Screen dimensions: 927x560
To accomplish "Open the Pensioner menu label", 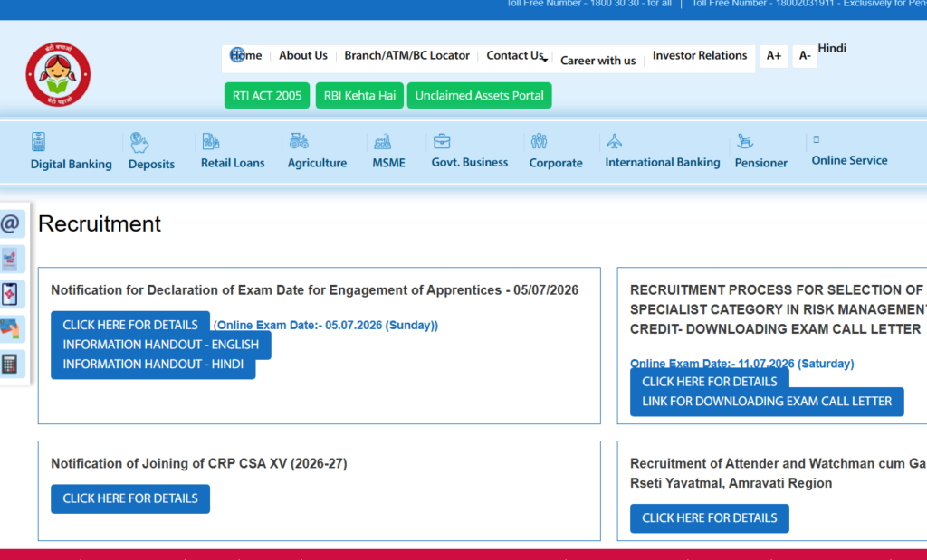I will pyautogui.click(x=760, y=163).
